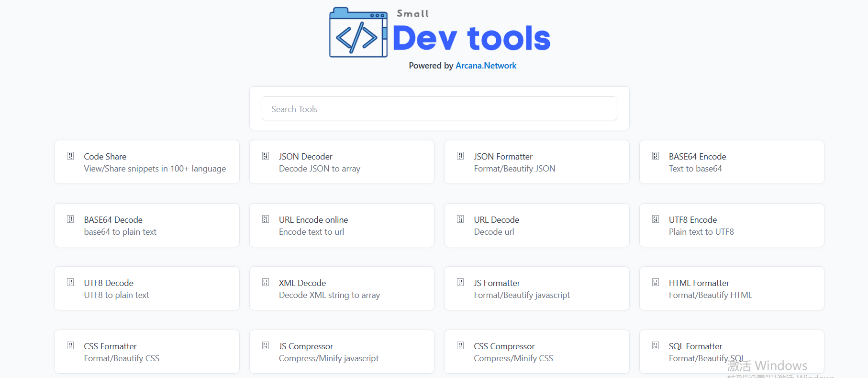The image size is (868, 378).
Task: Click 'Format/Beautify SQL' description
Action: coord(706,358)
